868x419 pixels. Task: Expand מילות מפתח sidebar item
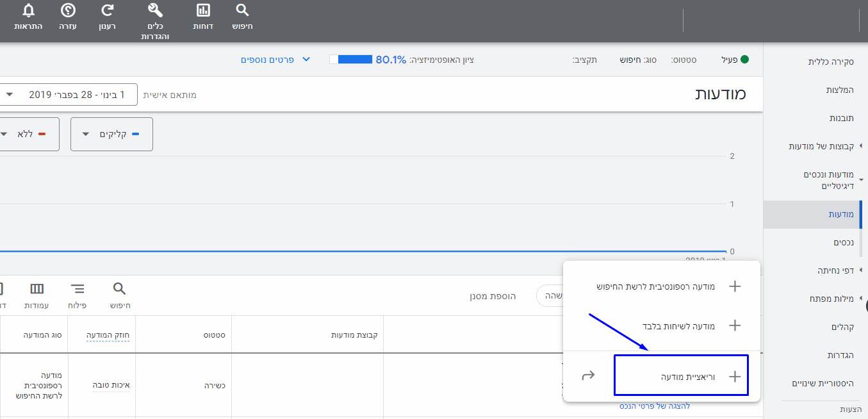tap(860, 299)
